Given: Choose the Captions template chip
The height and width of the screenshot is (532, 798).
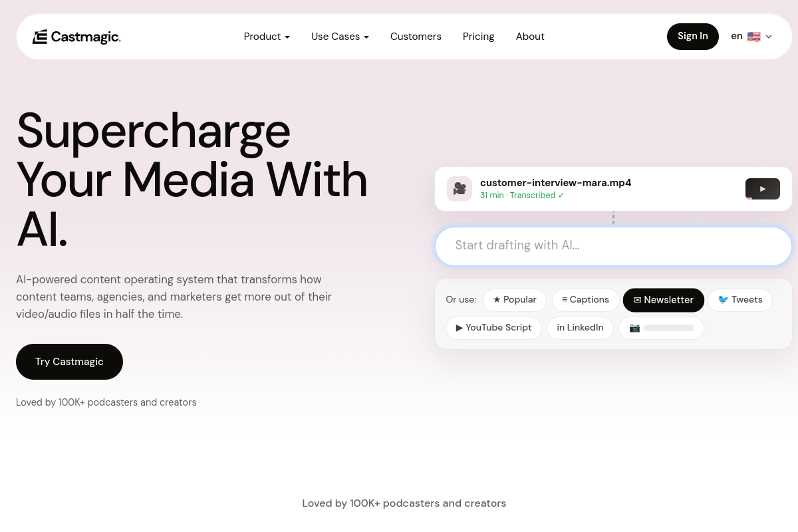Looking at the screenshot, I should coord(585,300).
